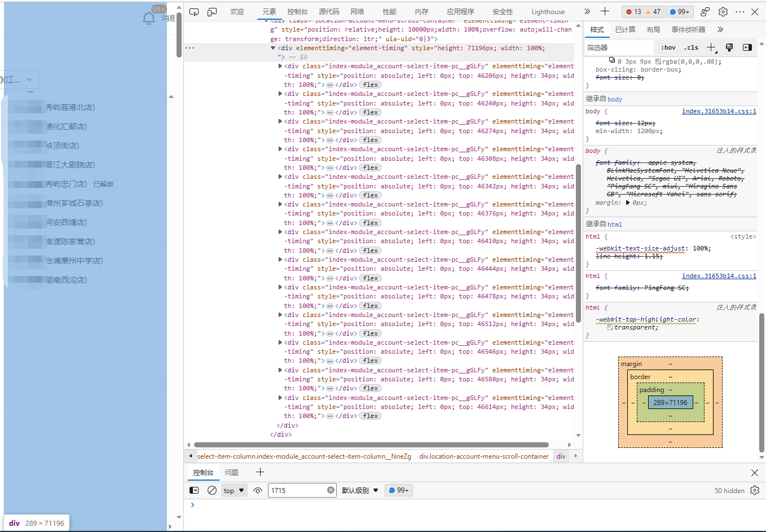Open the account dropdown on the page
This screenshot has width=766, height=532.
coord(20,80)
